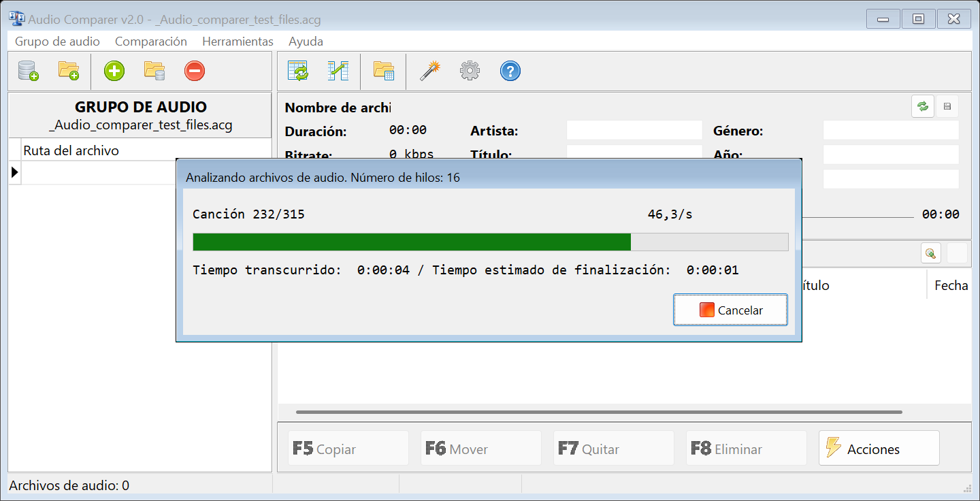Viewport: 980px width, 501px height.
Task: Click the F6 Mover button
Action: pos(481,449)
